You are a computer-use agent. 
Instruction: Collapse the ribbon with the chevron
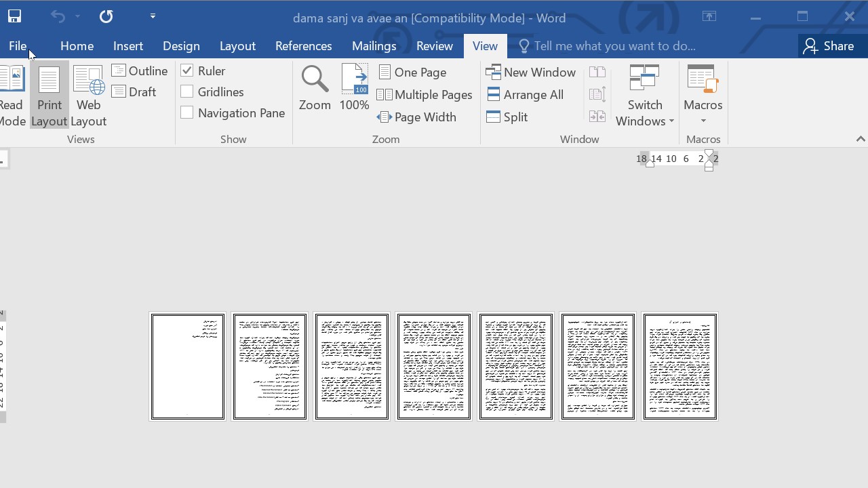(x=860, y=139)
